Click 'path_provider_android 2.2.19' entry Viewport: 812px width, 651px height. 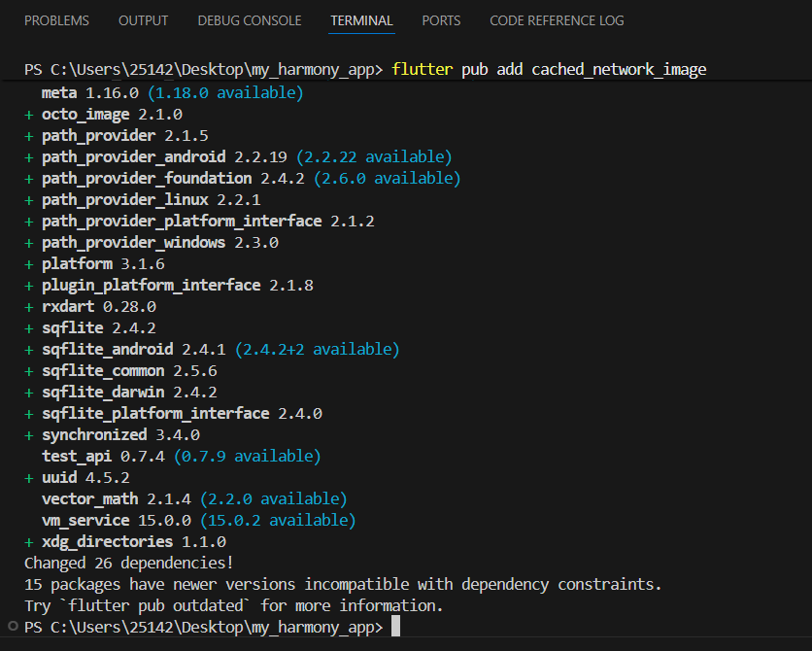coord(164,157)
